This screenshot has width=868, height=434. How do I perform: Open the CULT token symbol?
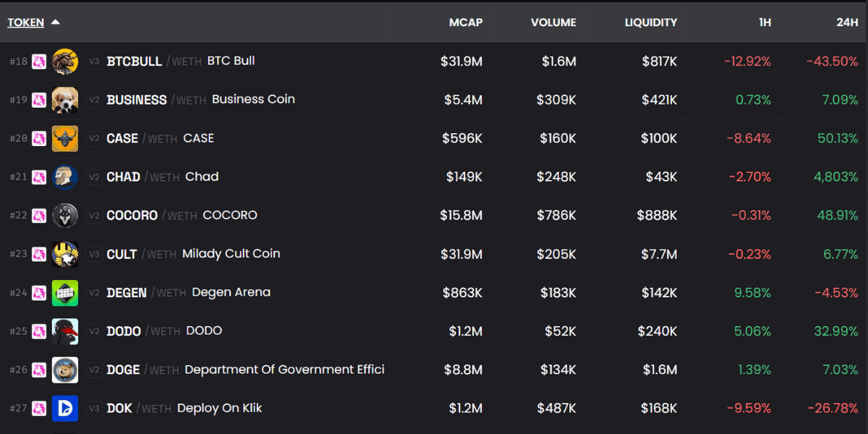122,254
